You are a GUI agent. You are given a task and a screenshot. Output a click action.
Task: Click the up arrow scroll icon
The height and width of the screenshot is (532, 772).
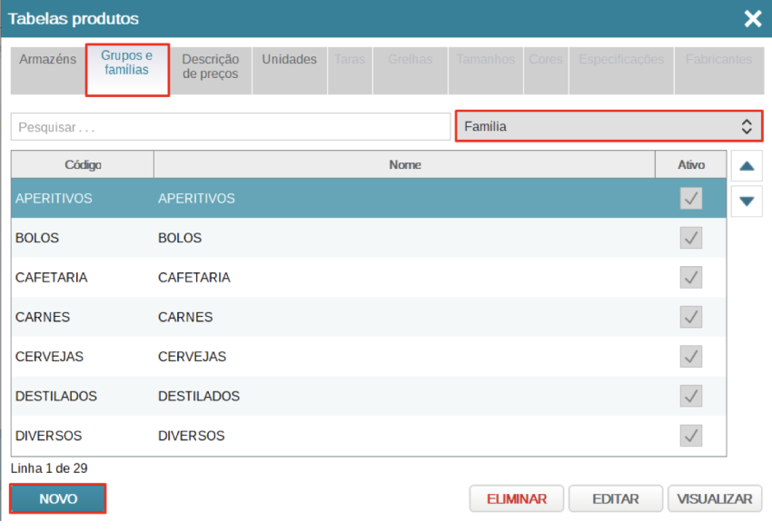click(x=746, y=166)
